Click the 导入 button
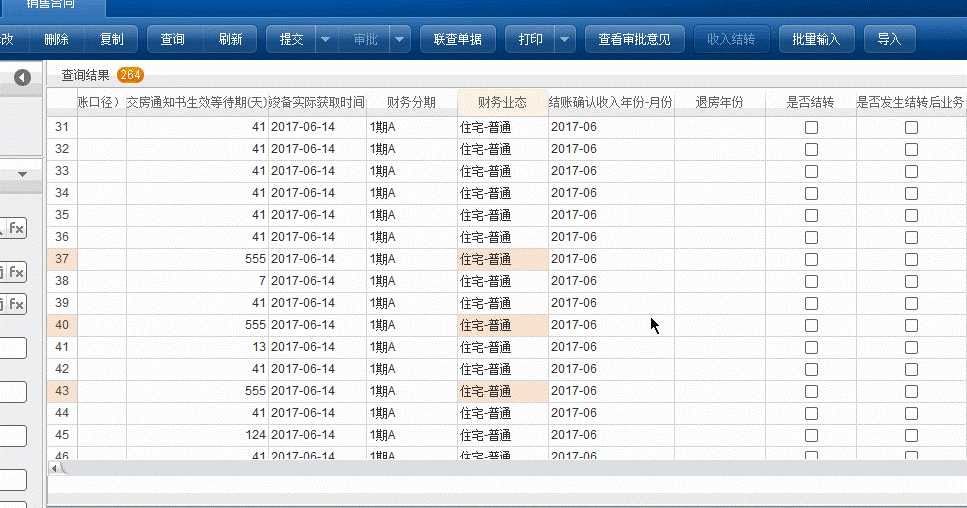The width and height of the screenshot is (967, 508). coord(889,40)
